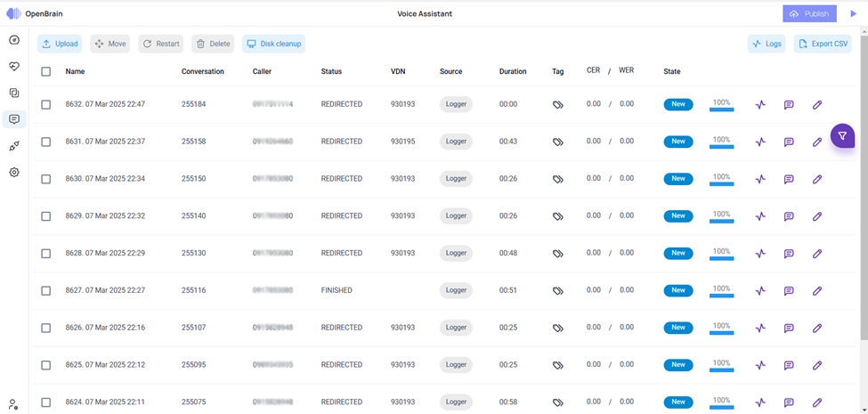The image size is (868, 414).
Task: Edit row 8632 with pencil icon
Action: click(817, 104)
